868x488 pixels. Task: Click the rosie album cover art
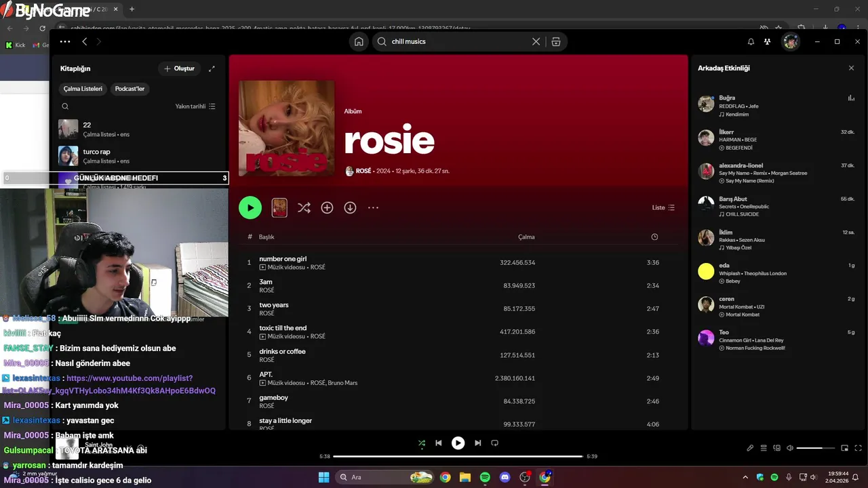tap(287, 129)
